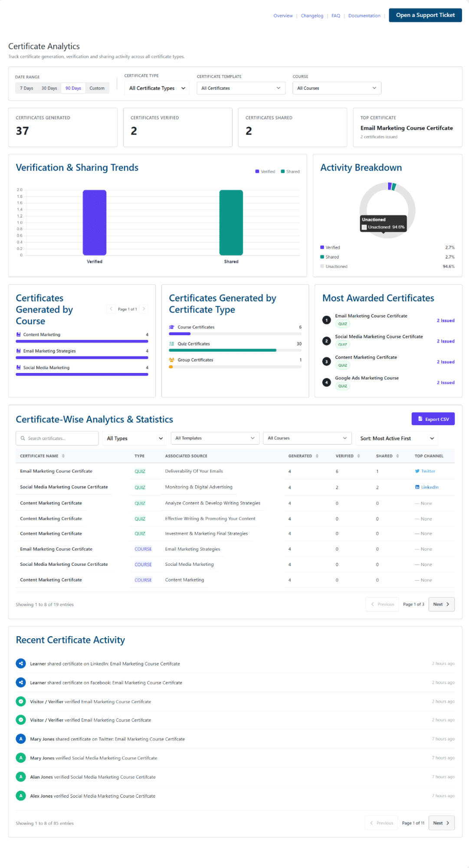Click the Search certificates input field
The width and height of the screenshot is (469, 868).
pos(57,439)
